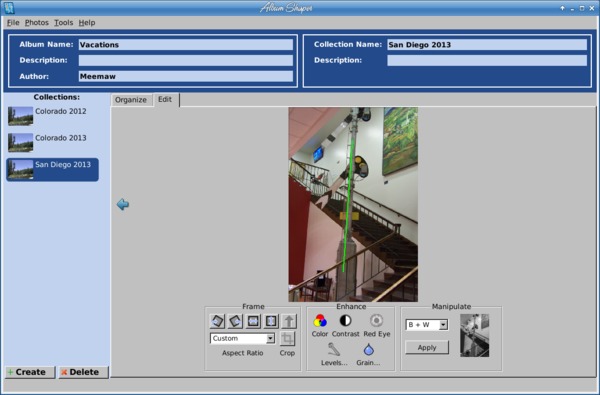Click the Crop icon button

pyautogui.click(x=287, y=339)
